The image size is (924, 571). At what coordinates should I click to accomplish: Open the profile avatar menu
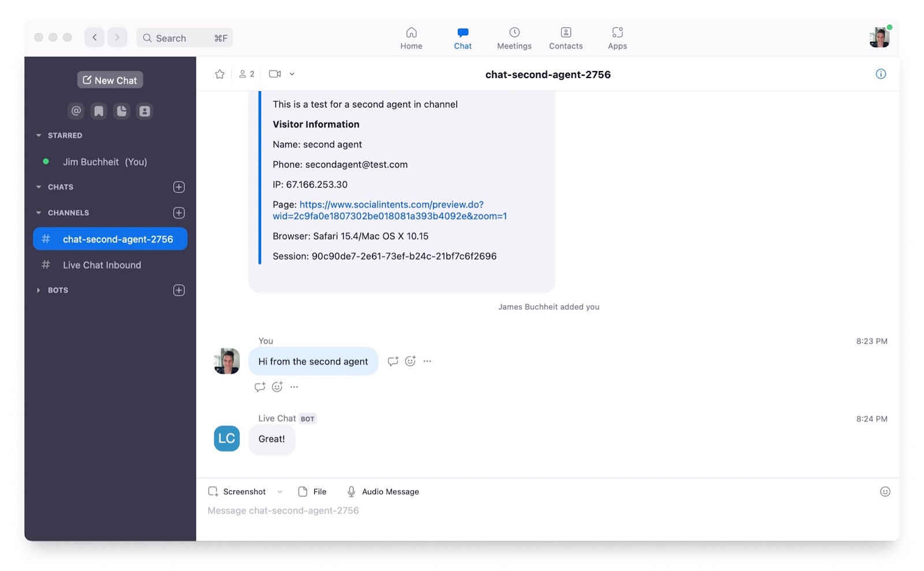(879, 38)
